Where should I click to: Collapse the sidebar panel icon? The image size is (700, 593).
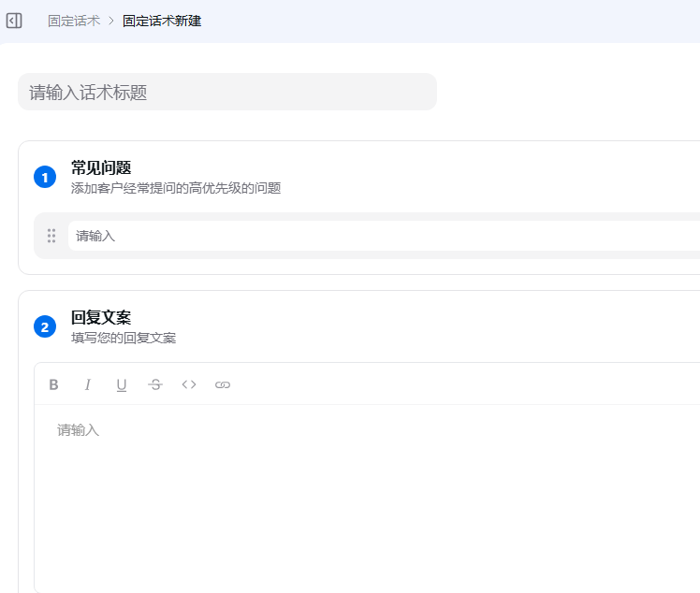(x=14, y=21)
